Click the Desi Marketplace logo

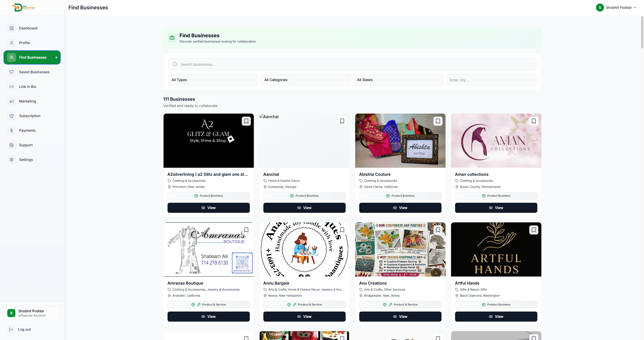[24, 8]
